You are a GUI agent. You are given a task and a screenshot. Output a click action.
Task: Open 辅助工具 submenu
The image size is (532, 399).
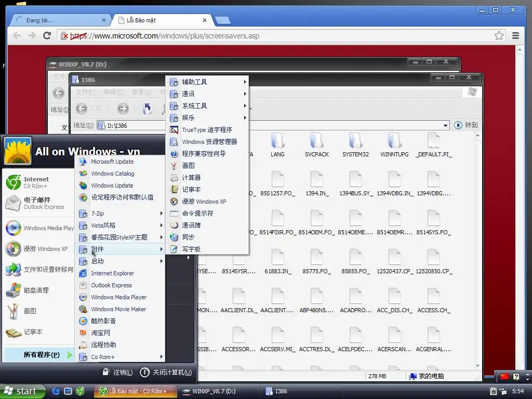point(208,82)
